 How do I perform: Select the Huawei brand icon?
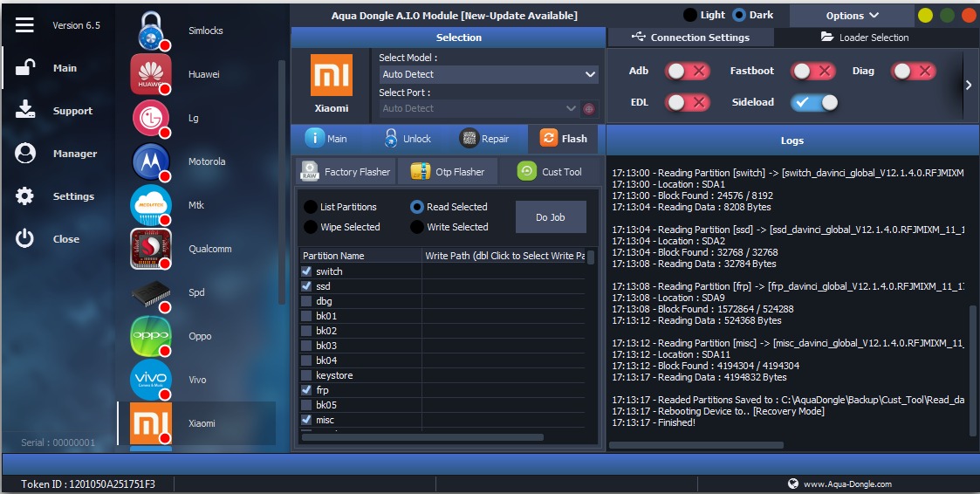[x=151, y=74]
